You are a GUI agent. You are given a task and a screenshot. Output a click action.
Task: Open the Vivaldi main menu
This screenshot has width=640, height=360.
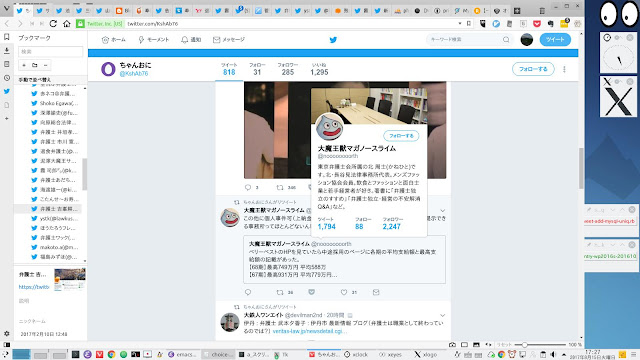pyautogui.click(x=7, y=9)
